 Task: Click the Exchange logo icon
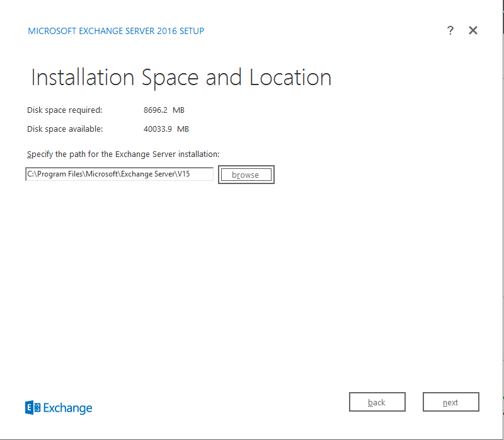33,408
